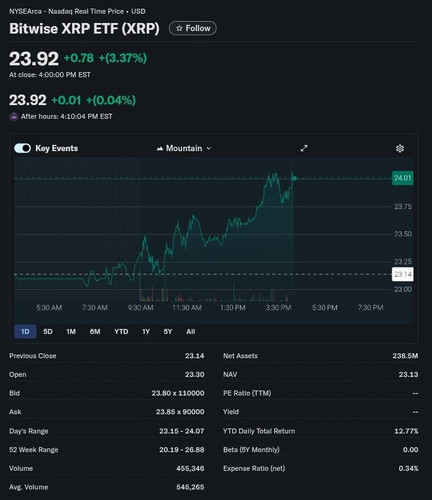This screenshot has width=432, height=500.
Task: Select the 1Y range tab
Action: pyautogui.click(x=146, y=332)
